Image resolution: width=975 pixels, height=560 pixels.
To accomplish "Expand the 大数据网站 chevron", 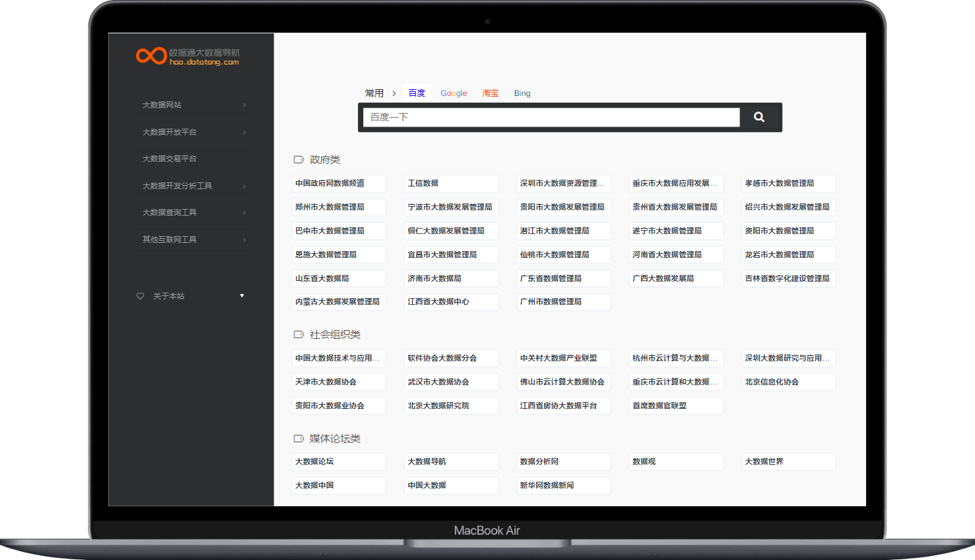I will [x=244, y=105].
